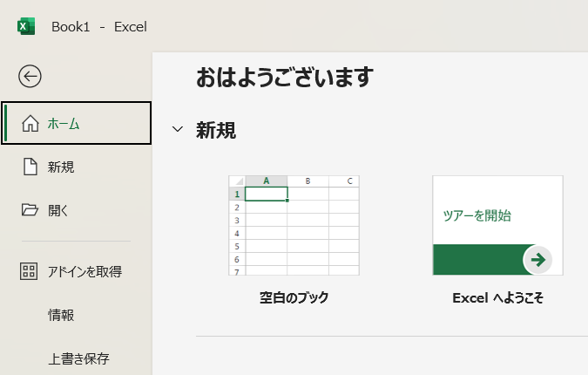Click the back arrow to return to workbook
Viewport: 588px width, 375px height.
click(x=30, y=77)
